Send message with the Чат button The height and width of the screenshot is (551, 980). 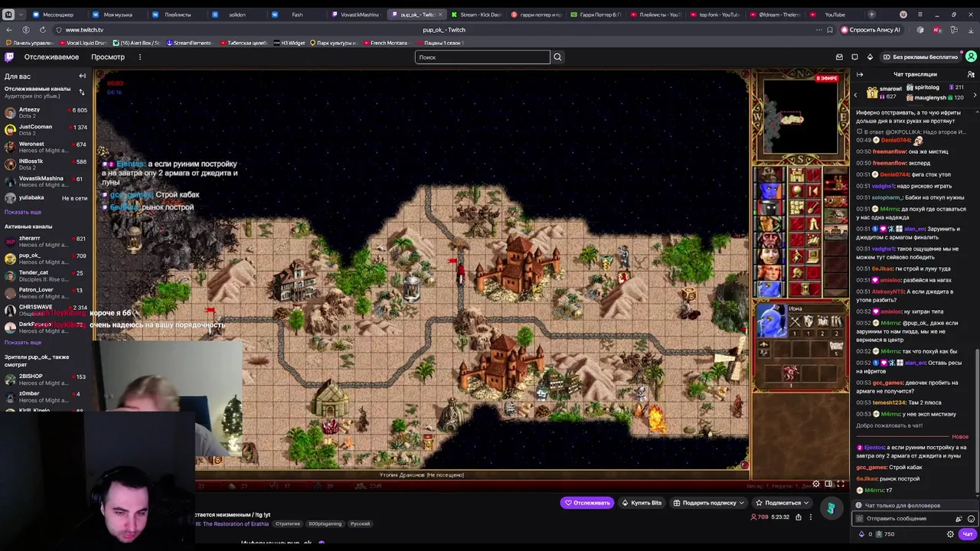(967, 534)
